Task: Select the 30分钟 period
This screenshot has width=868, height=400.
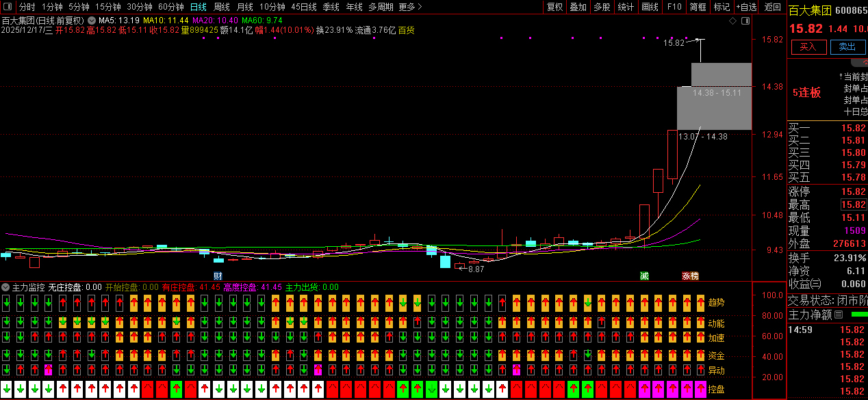Action: tap(139, 7)
